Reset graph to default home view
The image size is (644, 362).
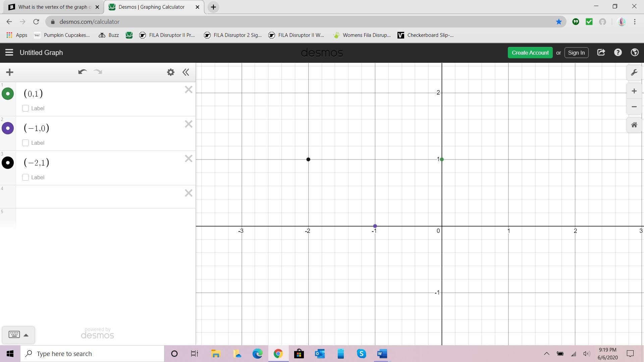point(634,125)
